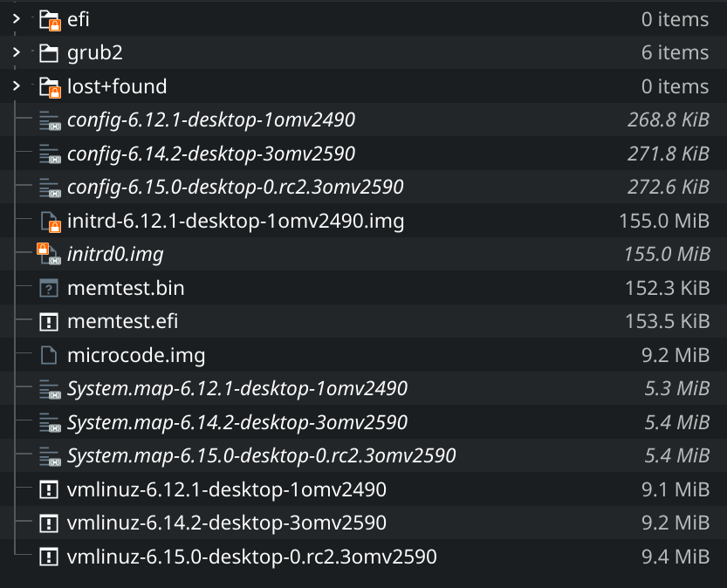The image size is (727, 588).
Task: Select config-6.15.0-desktop-0.rc2.3omv2590 file name
Action: [x=235, y=188]
